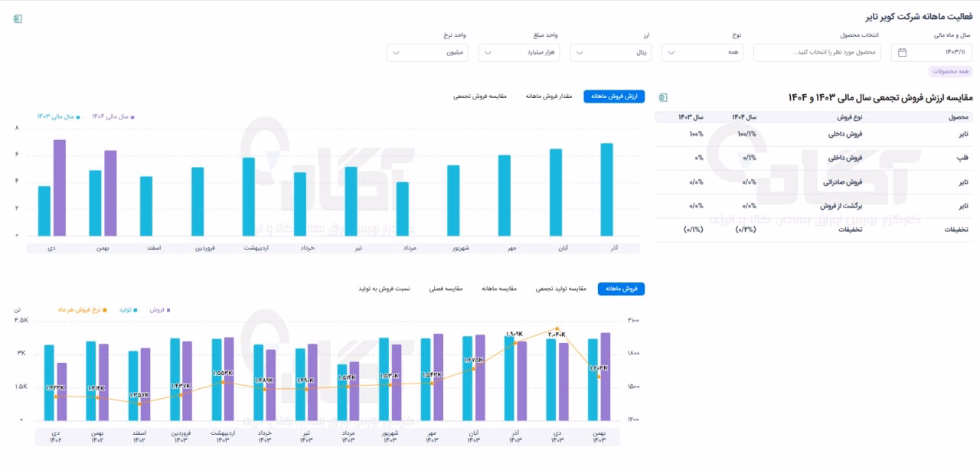
Task: Click the نوع فروش column header
Action: (848, 117)
